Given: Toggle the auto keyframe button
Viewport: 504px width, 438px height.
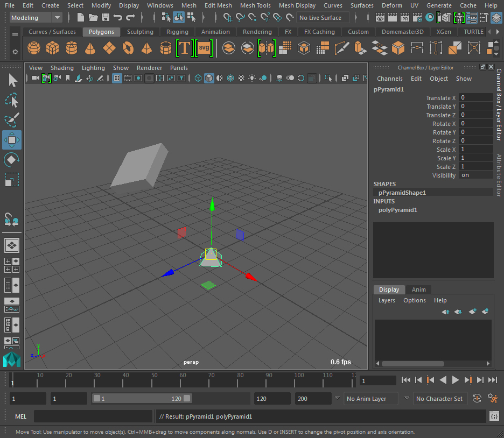Looking at the screenshot, I should (x=477, y=399).
